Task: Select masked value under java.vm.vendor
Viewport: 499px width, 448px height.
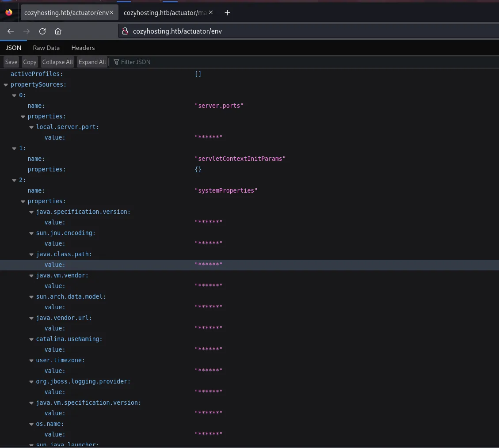Action: coord(209,286)
